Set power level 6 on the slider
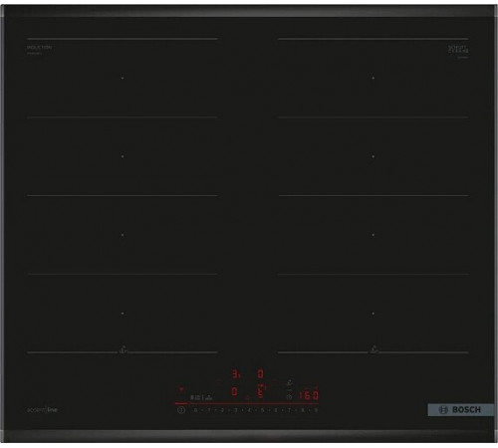The width and height of the screenshot is (498, 448). [x=276, y=410]
